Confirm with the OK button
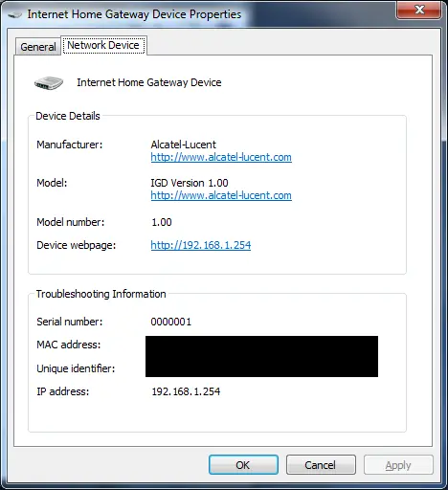The width and height of the screenshot is (448, 490). pos(243,465)
